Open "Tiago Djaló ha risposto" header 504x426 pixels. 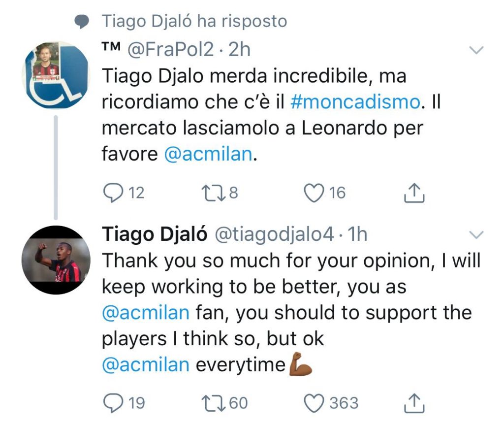point(193,21)
